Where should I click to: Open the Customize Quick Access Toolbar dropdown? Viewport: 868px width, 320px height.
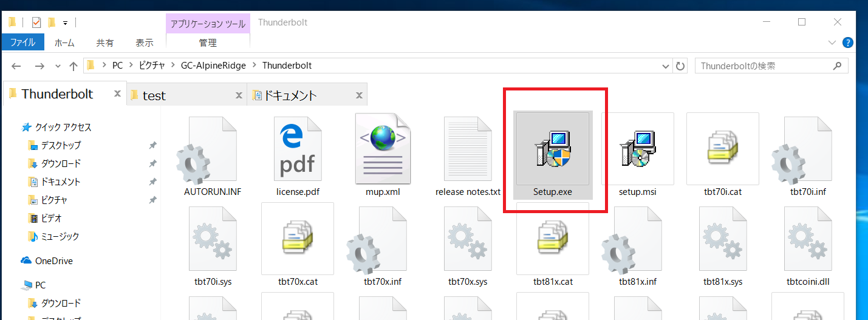click(64, 23)
